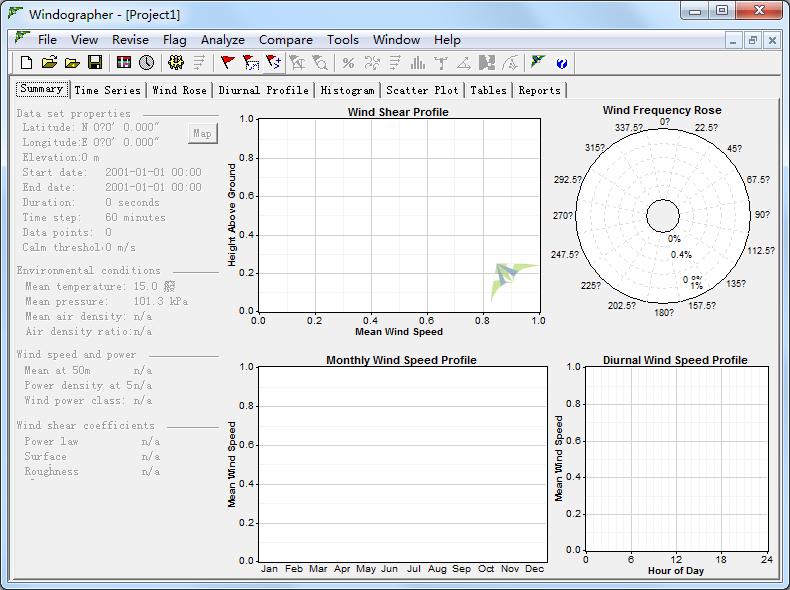Open the Compare menu

286,40
